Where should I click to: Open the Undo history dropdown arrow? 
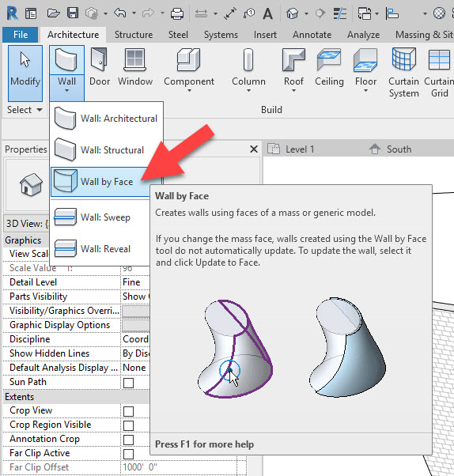[134, 13]
